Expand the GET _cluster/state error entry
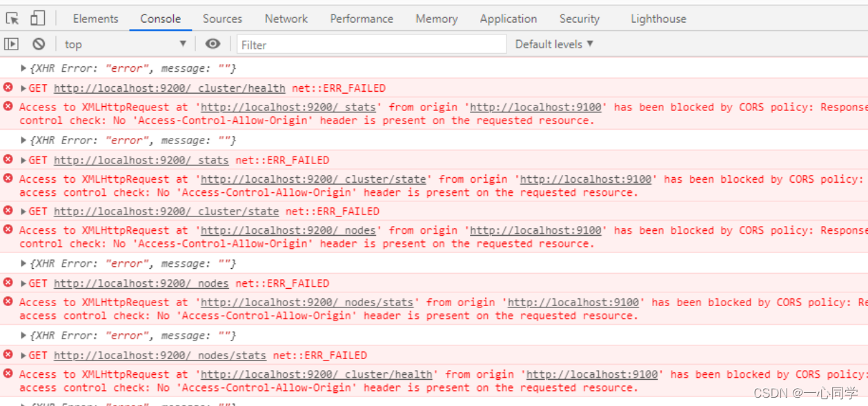This screenshot has height=406, width=868. click(24, 212)
